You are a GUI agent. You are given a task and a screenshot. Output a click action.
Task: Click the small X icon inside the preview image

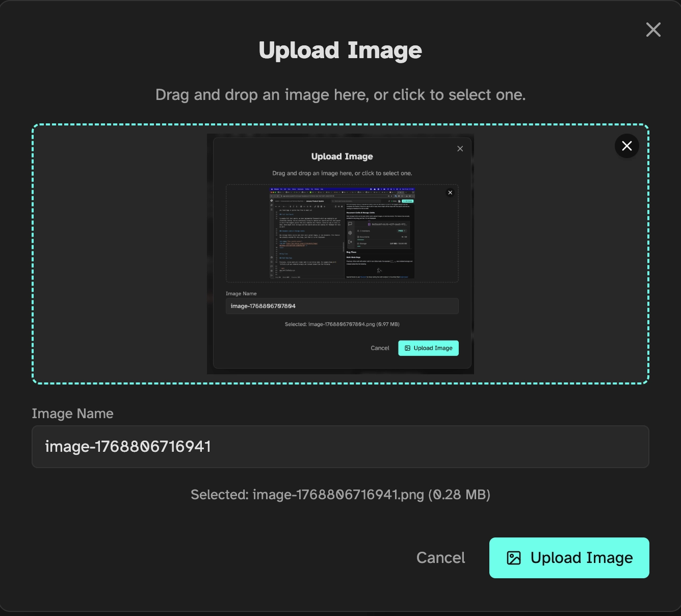click(460, 149)
